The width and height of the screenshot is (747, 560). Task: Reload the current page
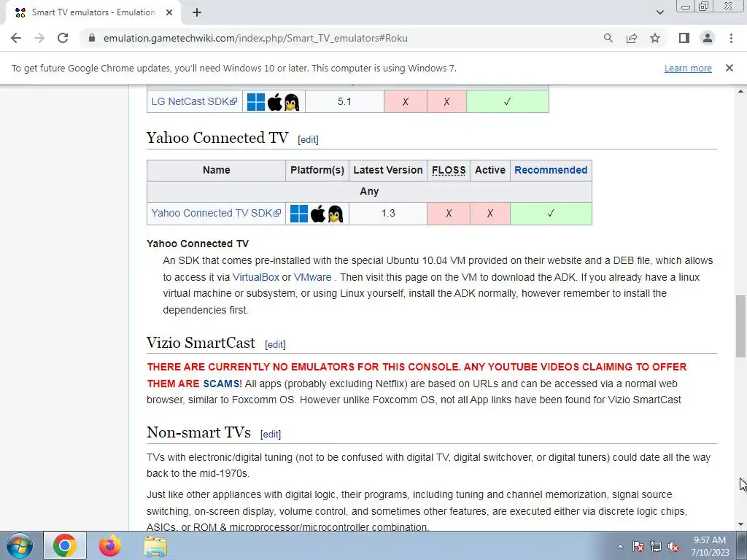click(x=63, y=38)
